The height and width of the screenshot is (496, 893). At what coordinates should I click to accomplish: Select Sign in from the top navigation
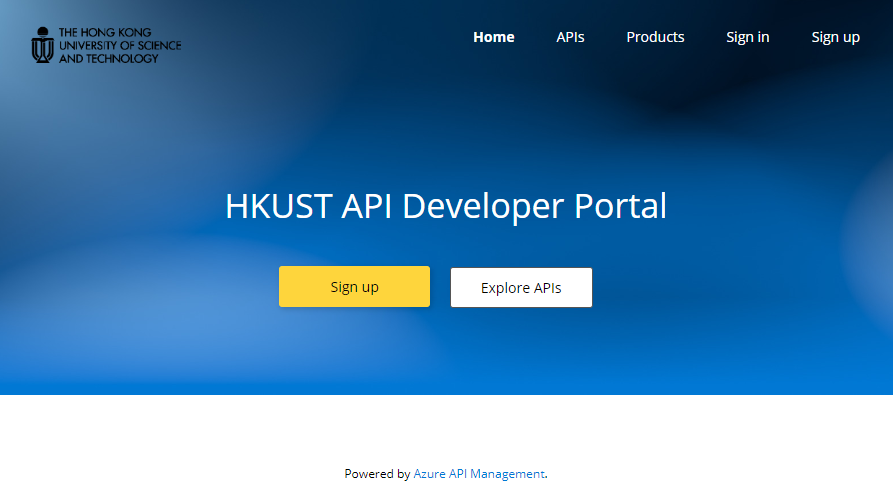(x=747, y=37)
